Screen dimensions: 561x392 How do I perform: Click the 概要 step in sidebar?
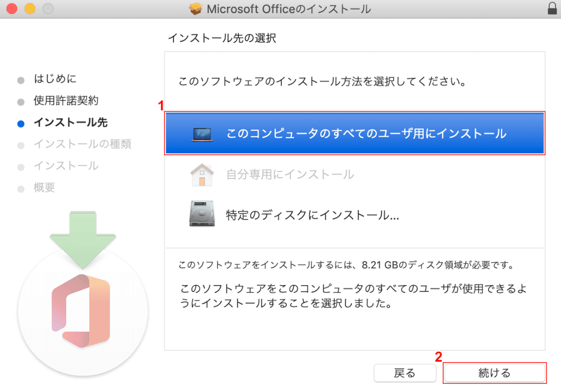pos(44,188)
